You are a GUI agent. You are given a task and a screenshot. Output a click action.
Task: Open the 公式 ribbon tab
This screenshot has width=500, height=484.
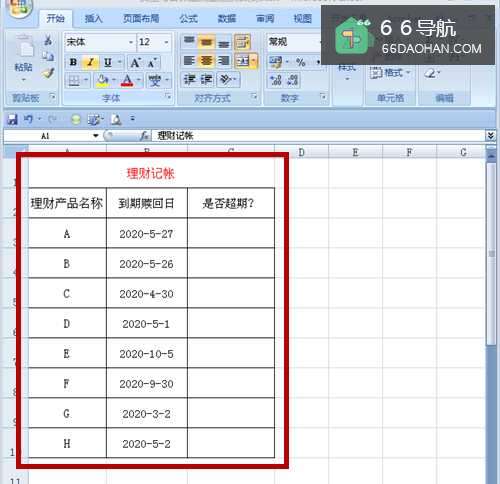point(189,19)
